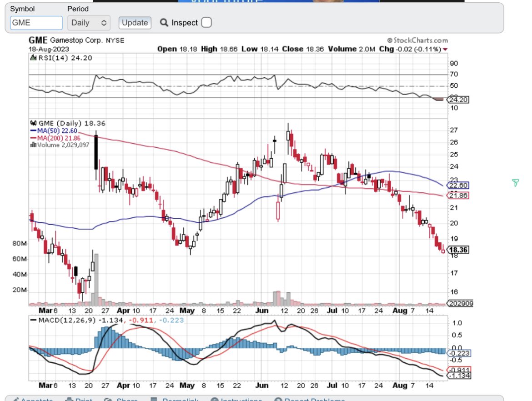Image resolution: width=532 pixels, height=401 pixels.
Task: Click the '18-Aug-2023' date label
Action: click(49, 49)
